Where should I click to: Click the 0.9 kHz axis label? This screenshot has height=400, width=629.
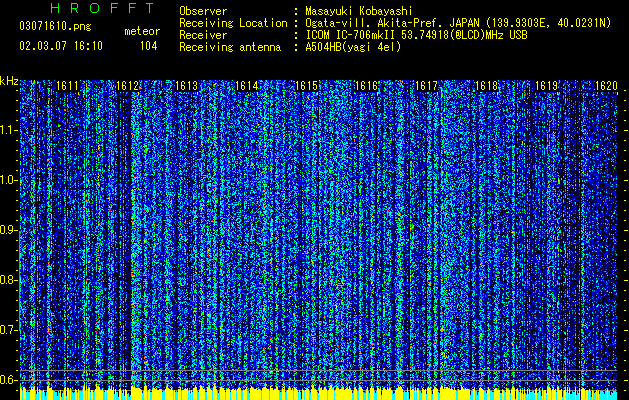[9, 230]
